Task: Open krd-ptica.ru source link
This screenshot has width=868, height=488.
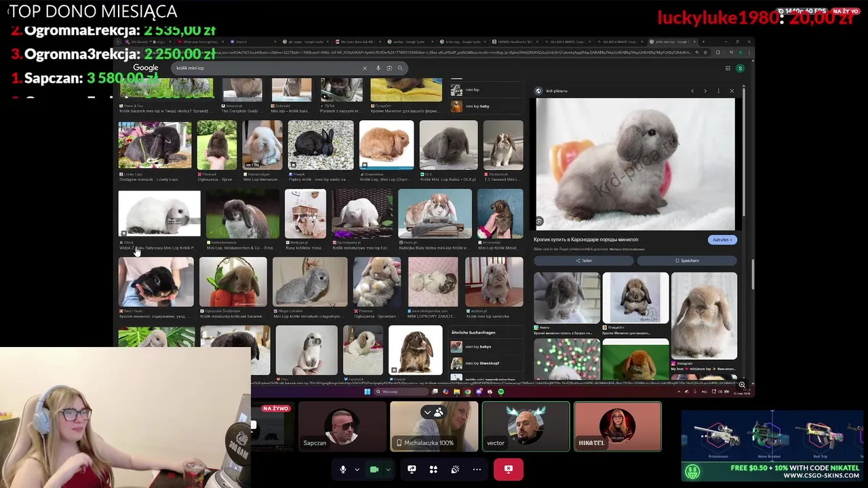Action: [556, 91]
